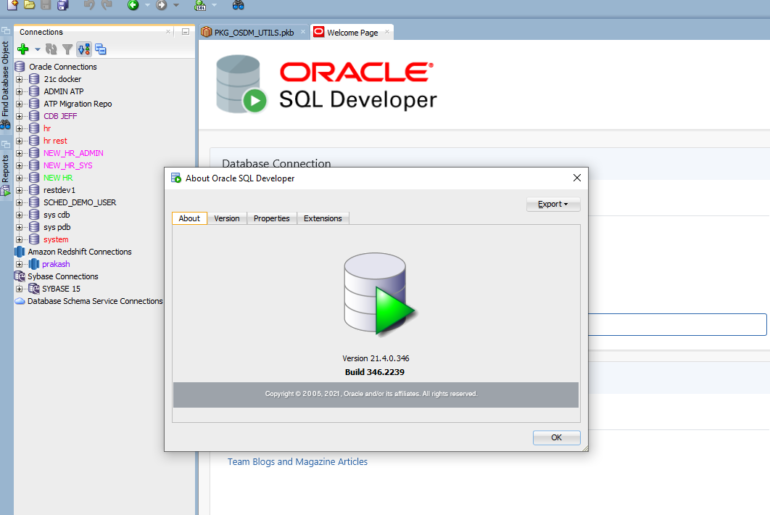Select the sys pdb connection
This screenshot has height=515, width=770.
(57, 227)
